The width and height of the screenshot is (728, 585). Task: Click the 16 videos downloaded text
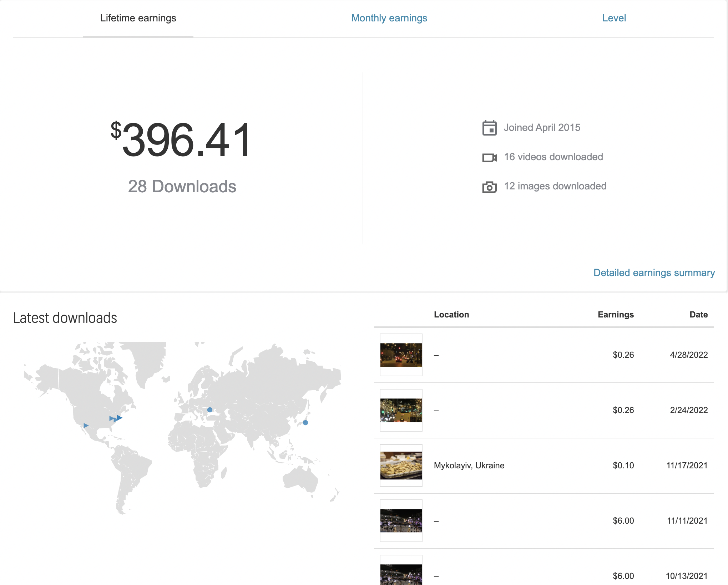tap(553, 157)
